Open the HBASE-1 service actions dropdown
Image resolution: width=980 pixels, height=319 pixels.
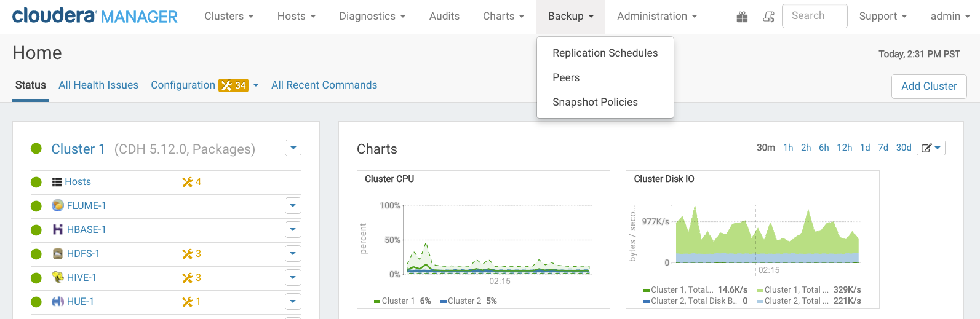(293, 230)
